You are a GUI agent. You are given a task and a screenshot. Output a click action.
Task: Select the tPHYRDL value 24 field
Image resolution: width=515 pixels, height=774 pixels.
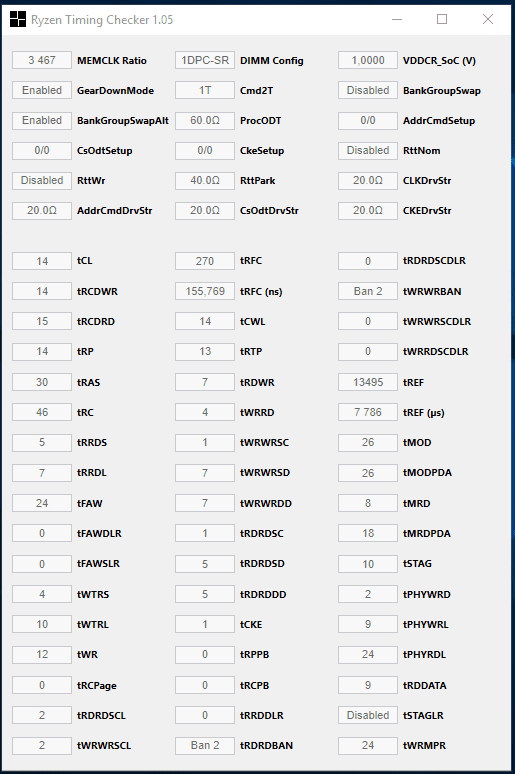pos(368,655)
